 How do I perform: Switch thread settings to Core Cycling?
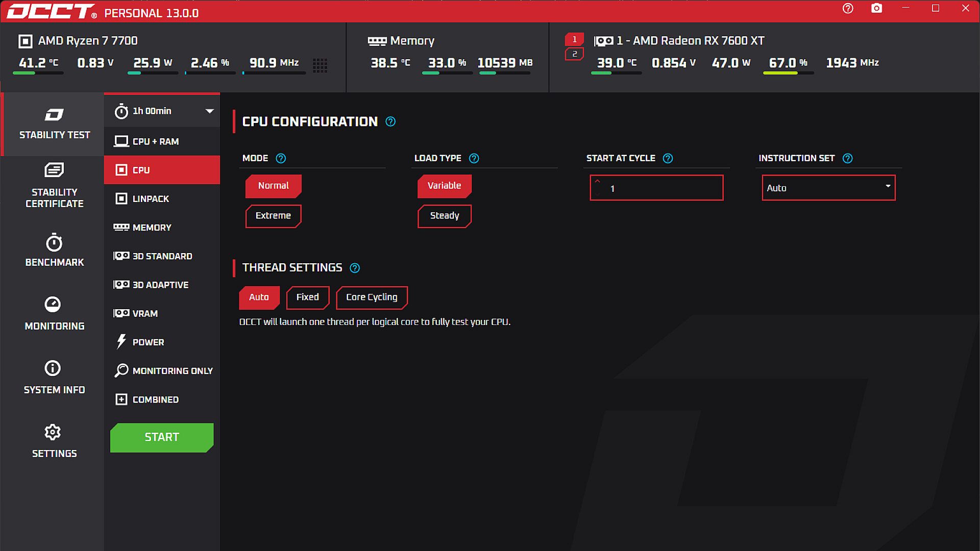point(371,297)
